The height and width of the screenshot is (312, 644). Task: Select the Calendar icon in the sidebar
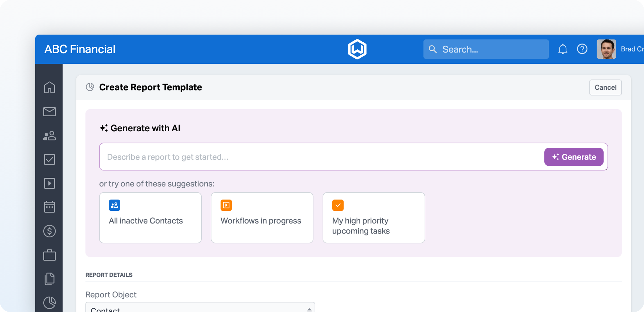pyautogui.click(x=49, y=207)
